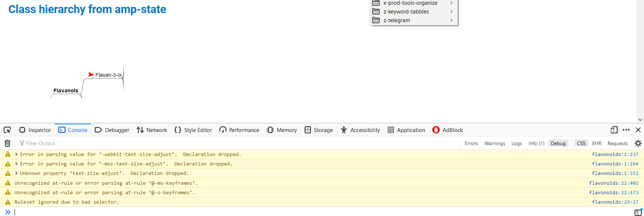Open the Accessibility tab

(360, 130)
